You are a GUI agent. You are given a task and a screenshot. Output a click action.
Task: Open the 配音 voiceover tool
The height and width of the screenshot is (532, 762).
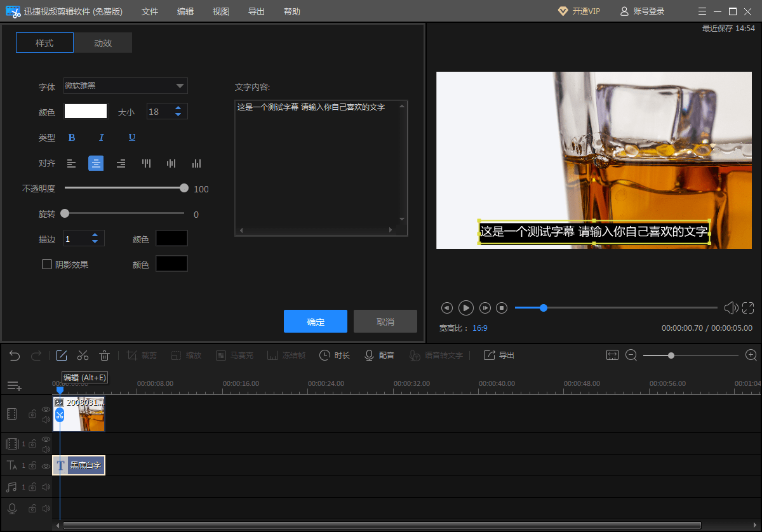tap(379, 356)
